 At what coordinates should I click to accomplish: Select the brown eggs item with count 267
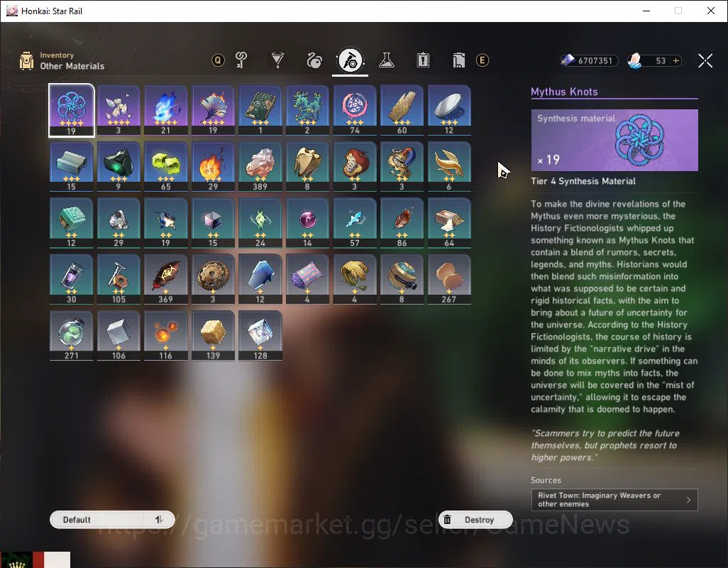(449, 279)
